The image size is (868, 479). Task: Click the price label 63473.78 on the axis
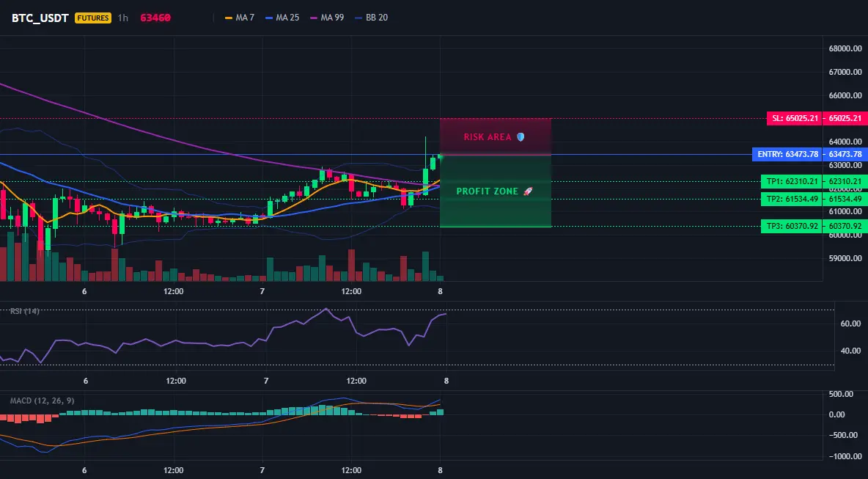point(845,155)
